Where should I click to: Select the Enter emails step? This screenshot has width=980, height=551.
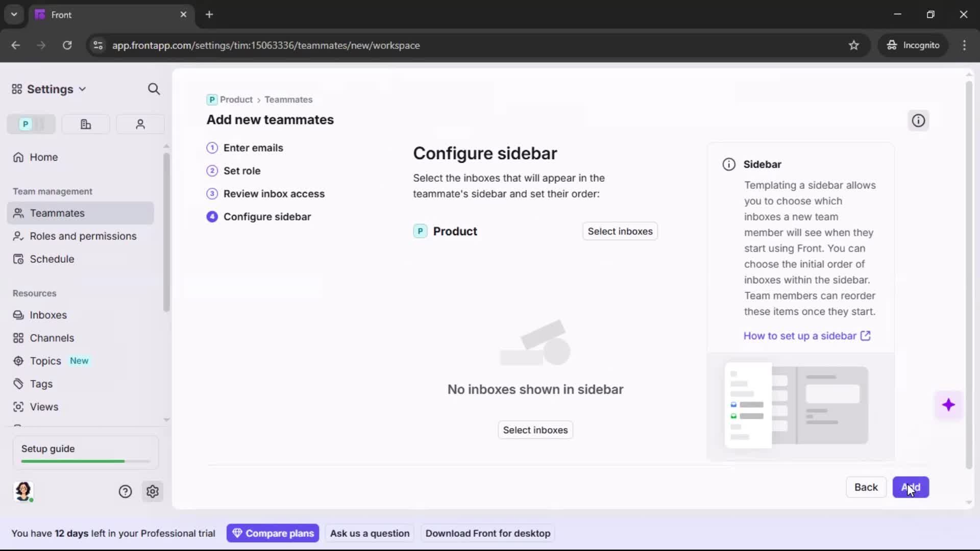coord(254,148)
